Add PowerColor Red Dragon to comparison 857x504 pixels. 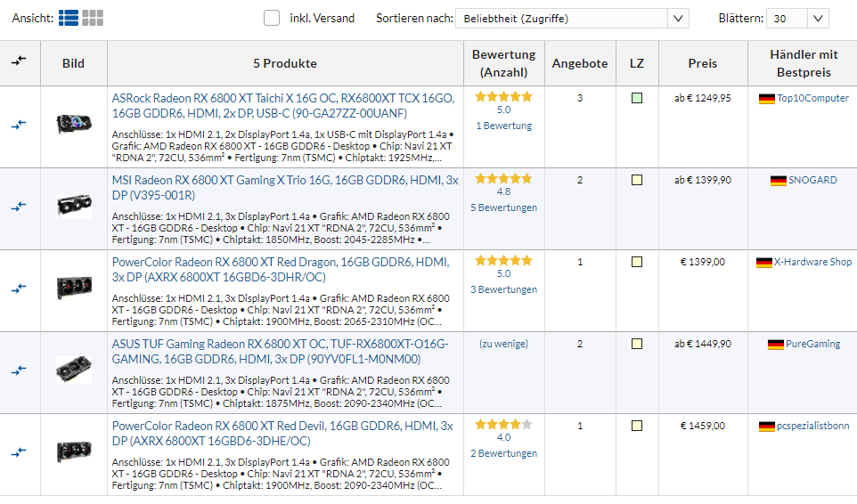pyautogui.click(x=19, y=289)
